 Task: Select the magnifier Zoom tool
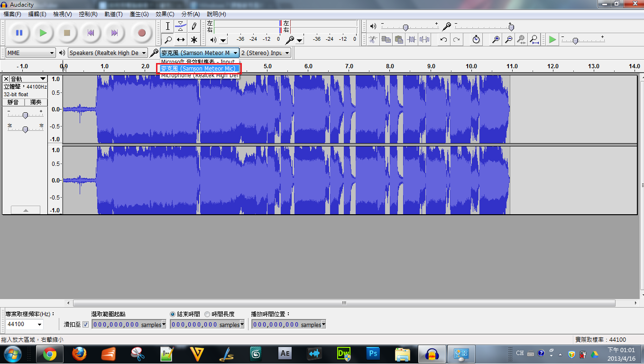click(x=167, y=40)
